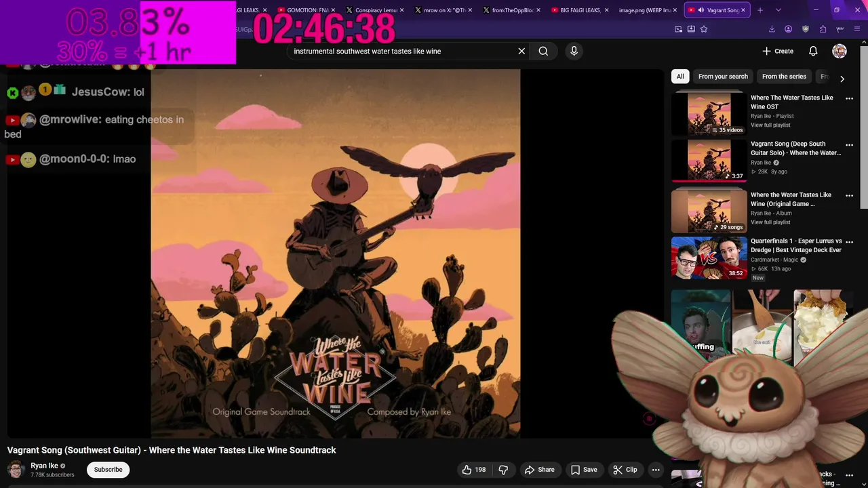Select the From the series chip
The width and height of the screenshot is (868, 488).
(784, 77)
